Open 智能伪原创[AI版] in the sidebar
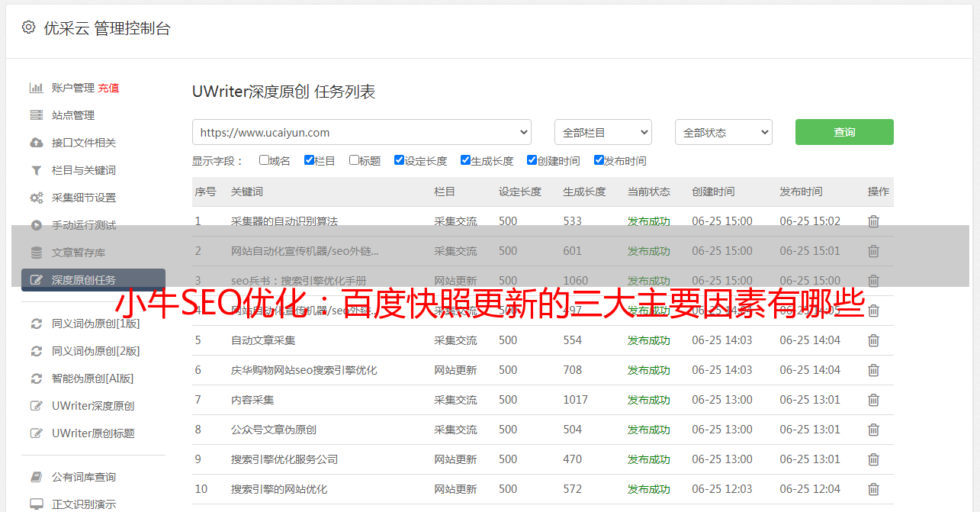The width and height of the screenshot is (980, 512). [93, 378]
